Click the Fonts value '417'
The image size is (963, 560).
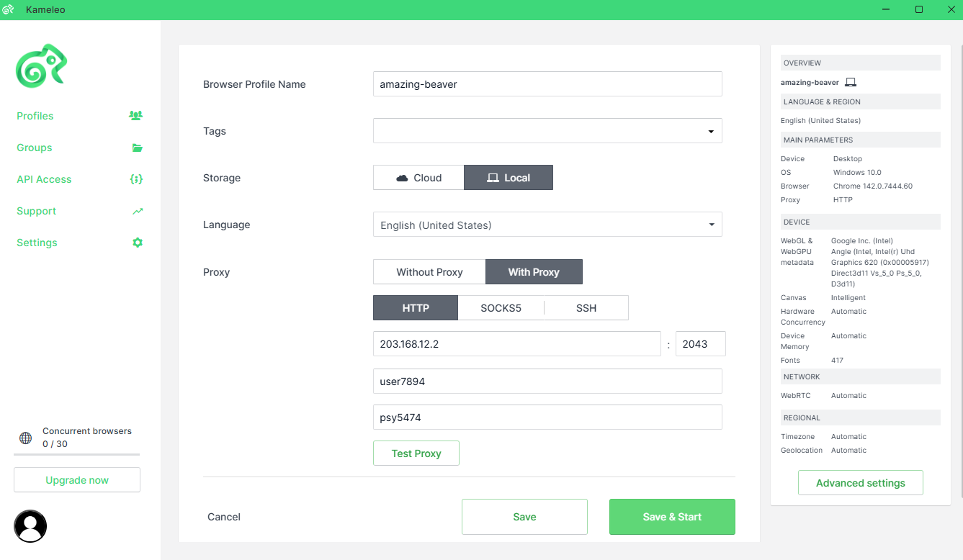coord(837,360)
